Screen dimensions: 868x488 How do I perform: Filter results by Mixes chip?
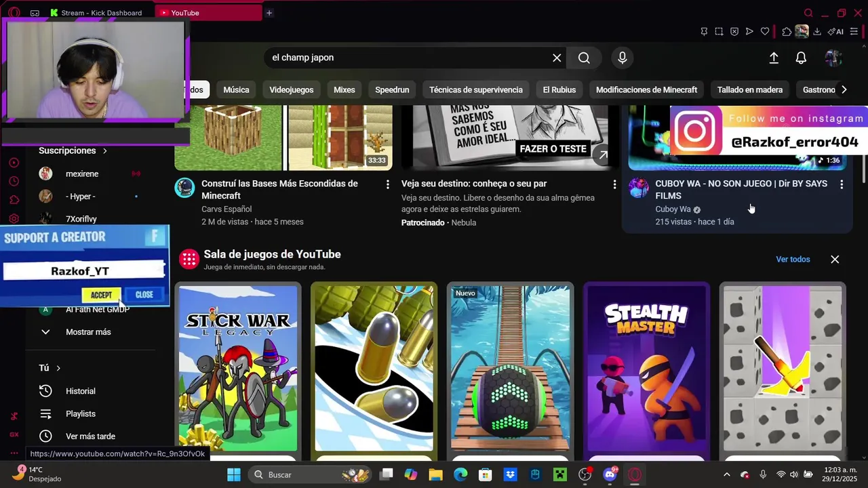coord(344,89)
